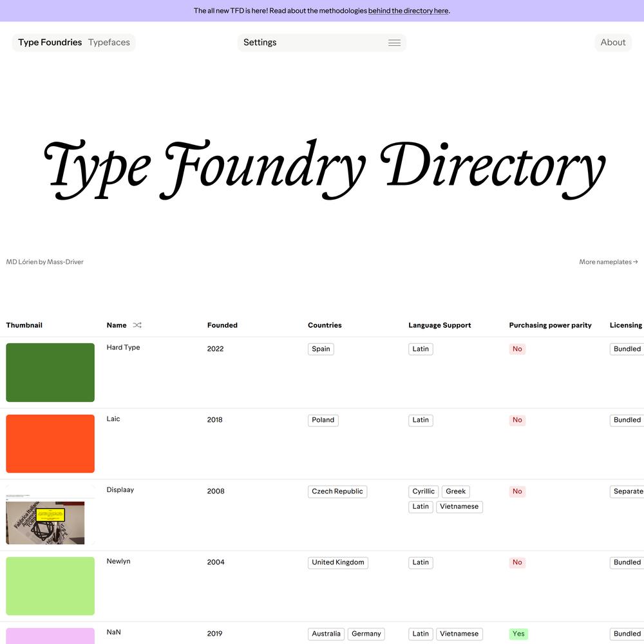Click the Language Support column header
The height and width of the screenshot is (644, 644).
tap(439, 325)
